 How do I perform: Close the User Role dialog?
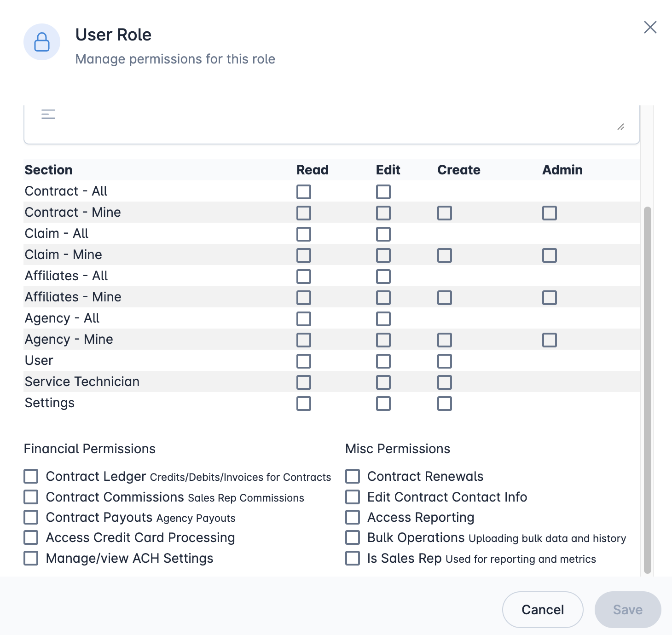tap(650, 28)
